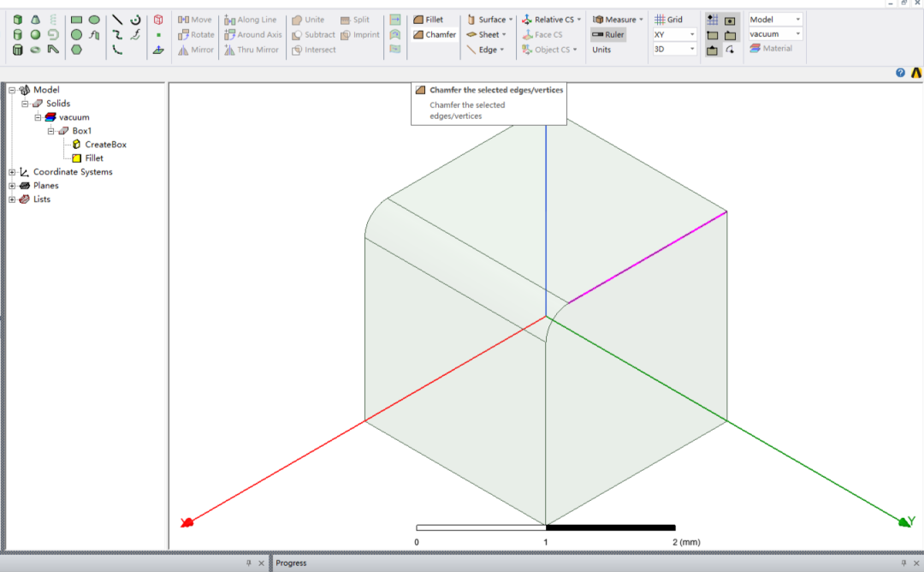Select the Draw Cone tool icon
Viewport: 924px width, 572px height.
coord(35,20)
